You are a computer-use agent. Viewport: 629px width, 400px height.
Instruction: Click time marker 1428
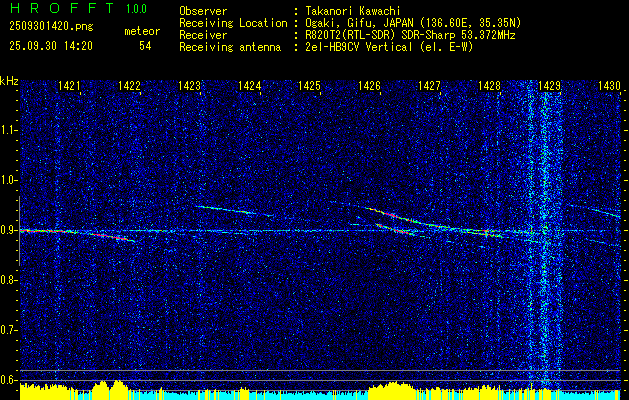(490, 85)
